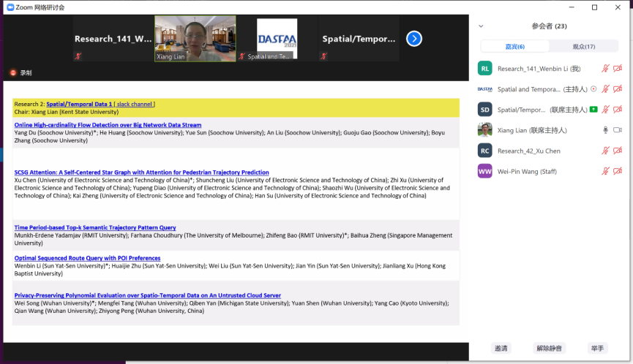The height and width of the screenshot is (364, 633).
Task: Select the 嘉宾(6) panelists tab
Action: (x=516, y=47)
